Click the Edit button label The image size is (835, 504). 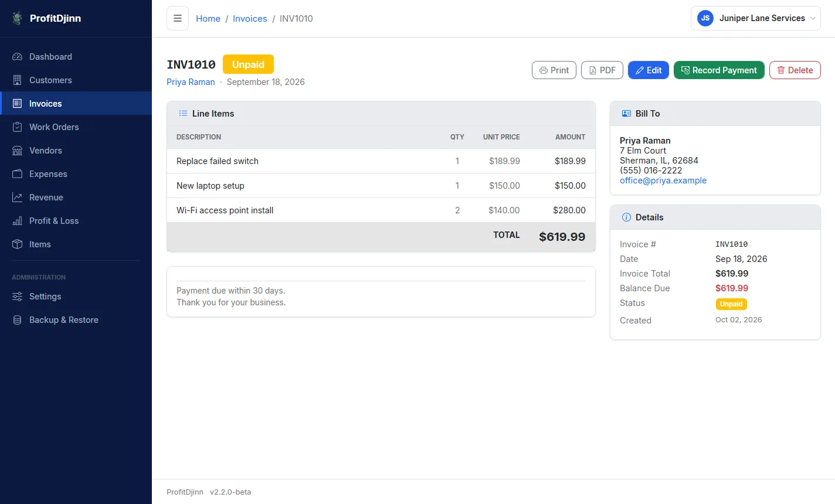[x=654, y=70]
